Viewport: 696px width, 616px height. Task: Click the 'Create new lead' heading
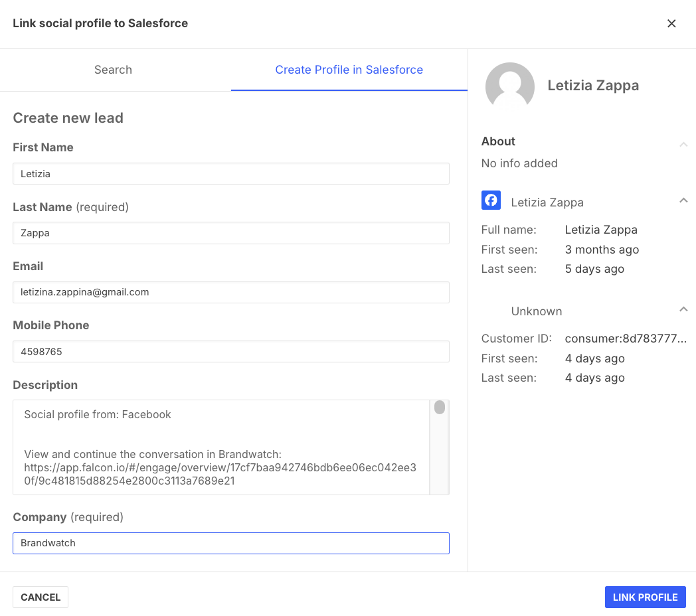point(68,118)
